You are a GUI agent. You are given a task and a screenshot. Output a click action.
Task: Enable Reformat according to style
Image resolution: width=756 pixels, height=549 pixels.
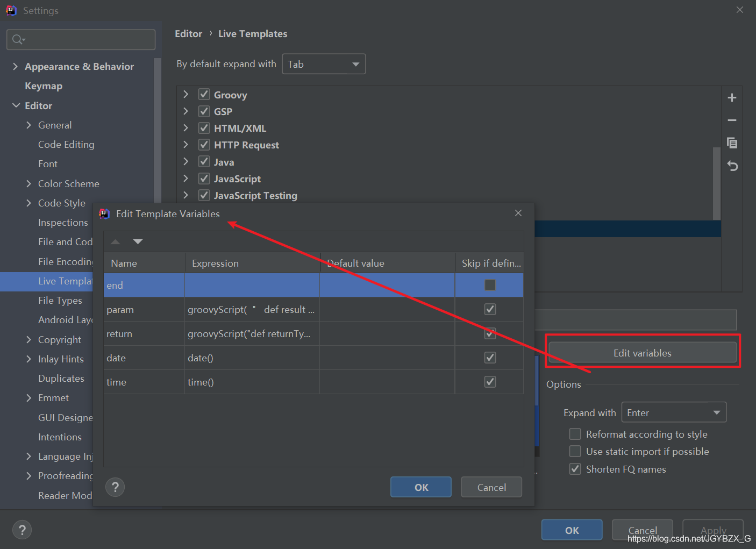point(575,434)
